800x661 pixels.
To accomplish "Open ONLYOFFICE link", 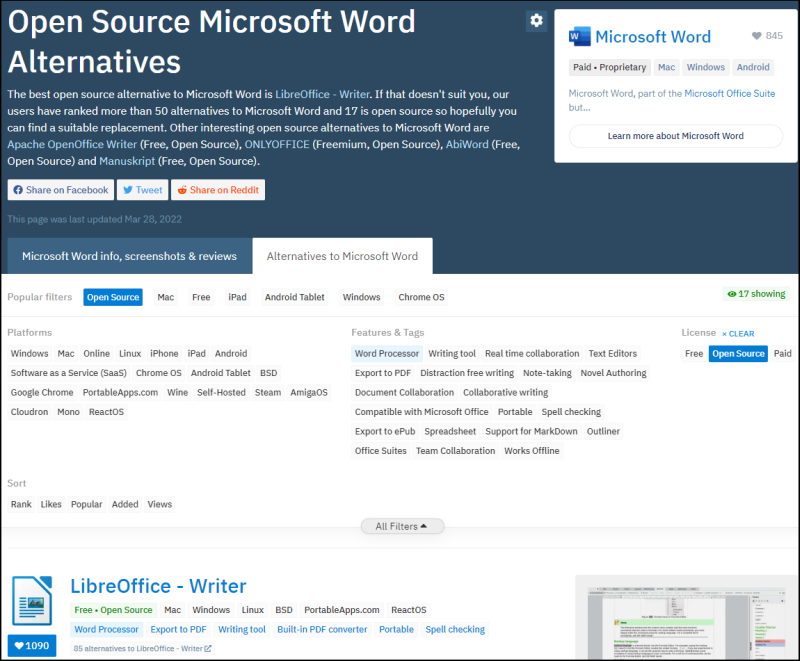I will [277, 144].
